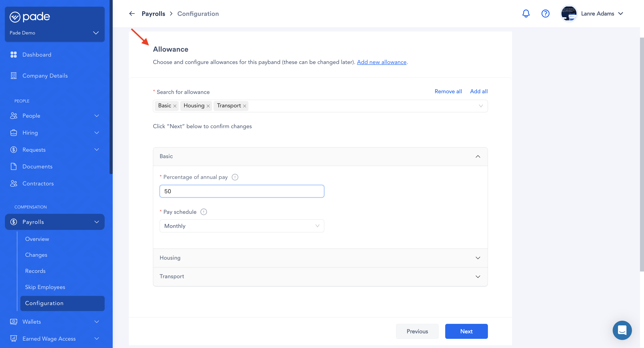Image resolution: width=644 pixels, height=348 pixels.
Task: Go to Company Details in the sidebar
Action: [x=45, y=76]
